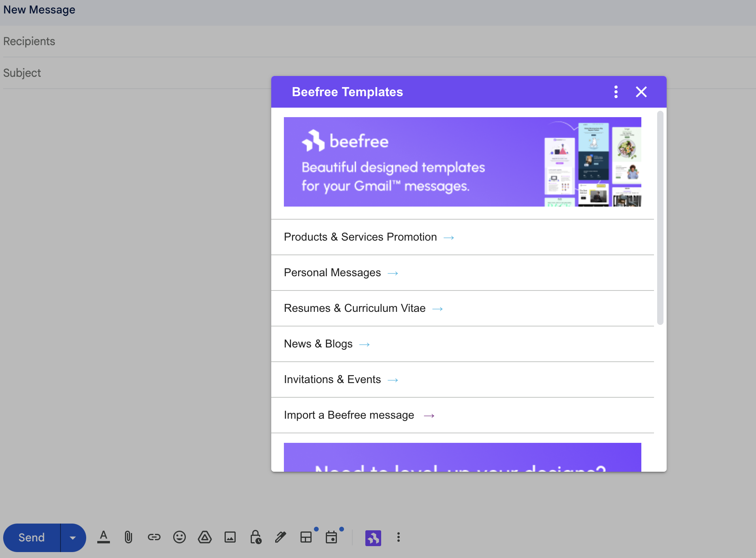Open the send options dropdown arrow

[73, 537]
